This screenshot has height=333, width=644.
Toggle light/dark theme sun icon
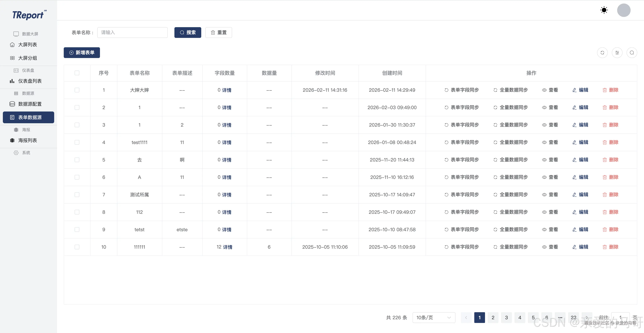[x=604, y=10]
